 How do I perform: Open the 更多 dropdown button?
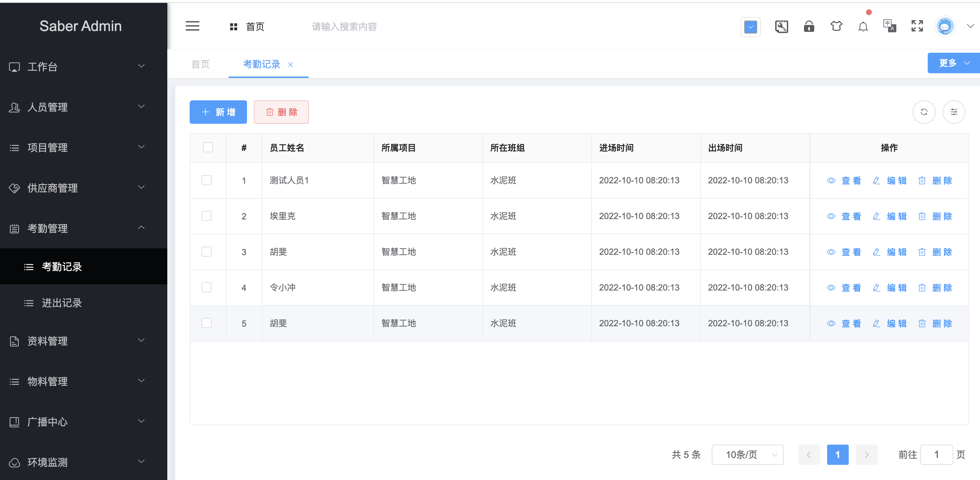coord(953,63)
